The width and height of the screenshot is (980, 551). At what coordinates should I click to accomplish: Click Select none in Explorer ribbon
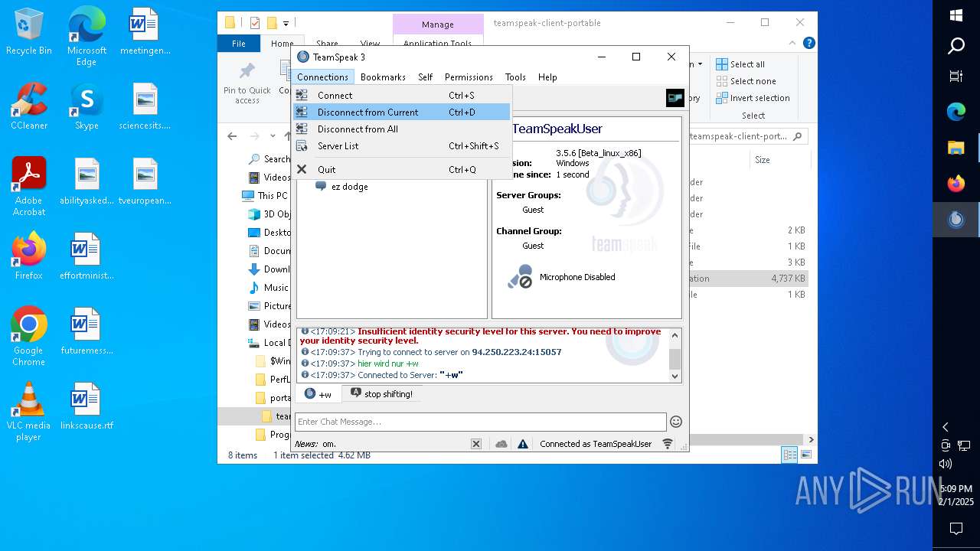746,81
